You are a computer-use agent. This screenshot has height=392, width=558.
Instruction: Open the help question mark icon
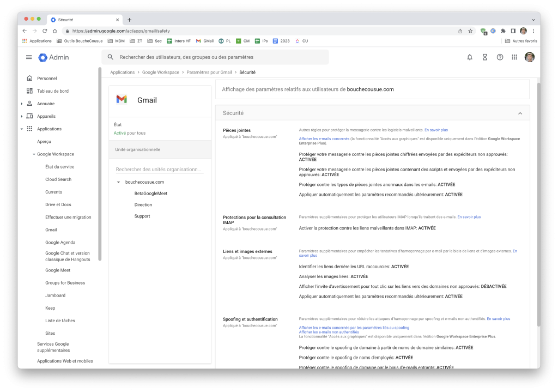[x=500, y=57]
